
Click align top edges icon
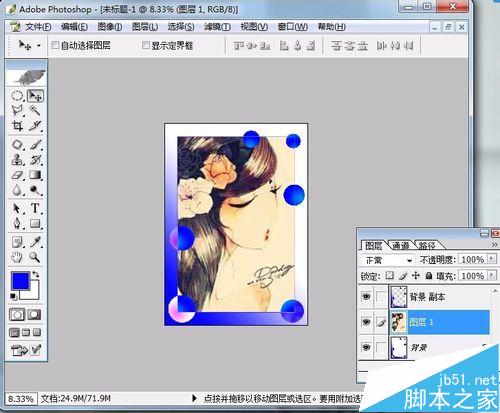click(238, 46)
